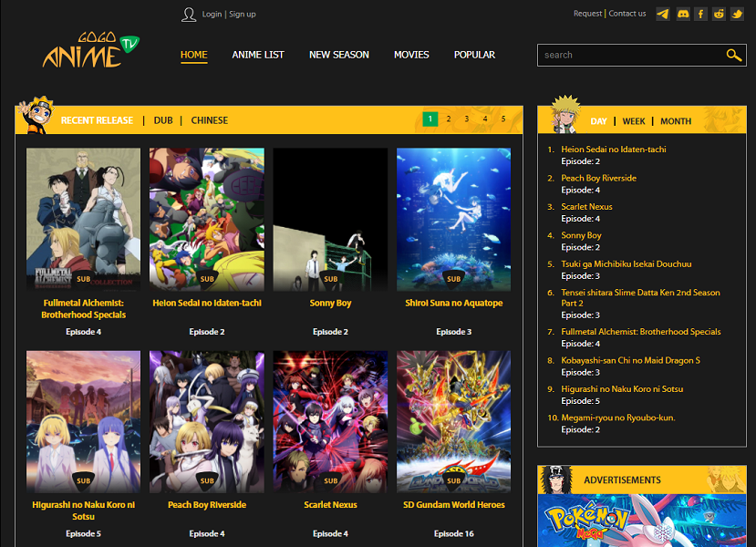The image size is (756, 547).
Task: Click the Sign up link
Action: pos(242,14)
